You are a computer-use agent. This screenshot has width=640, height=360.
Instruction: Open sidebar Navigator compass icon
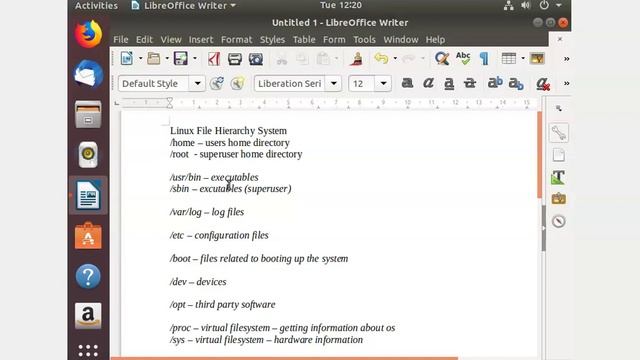tap(558, 221)
